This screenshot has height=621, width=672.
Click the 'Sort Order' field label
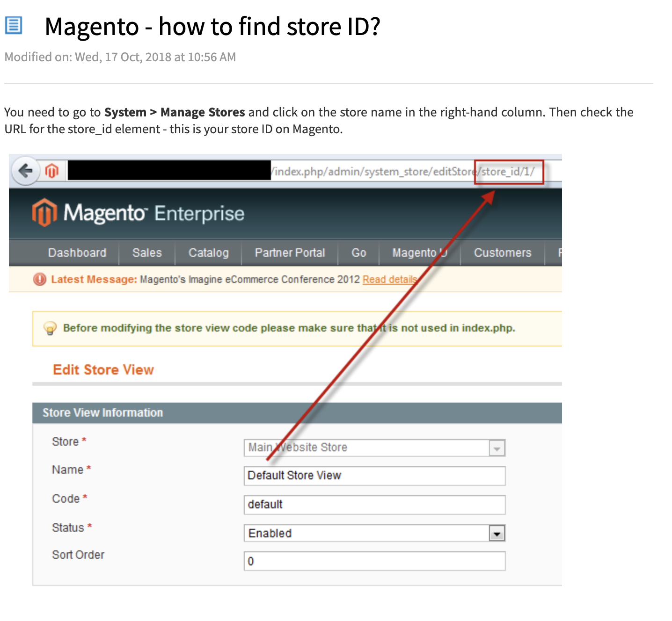78,555
